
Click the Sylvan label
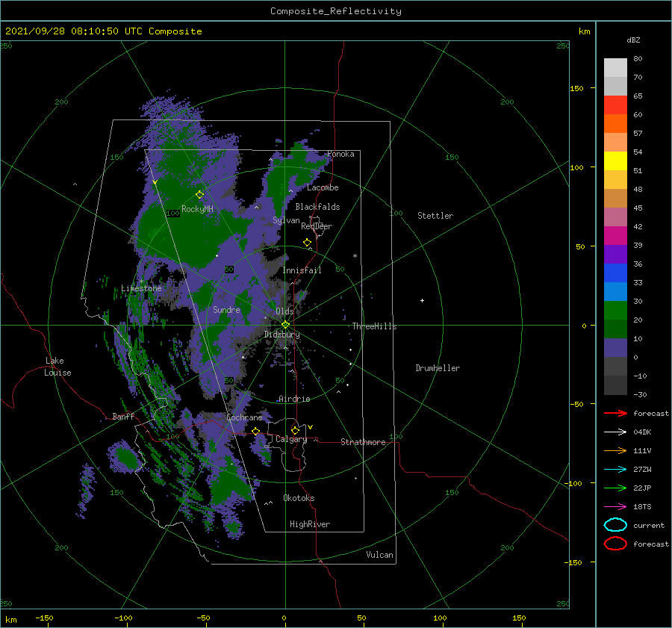tap(286, 220)
